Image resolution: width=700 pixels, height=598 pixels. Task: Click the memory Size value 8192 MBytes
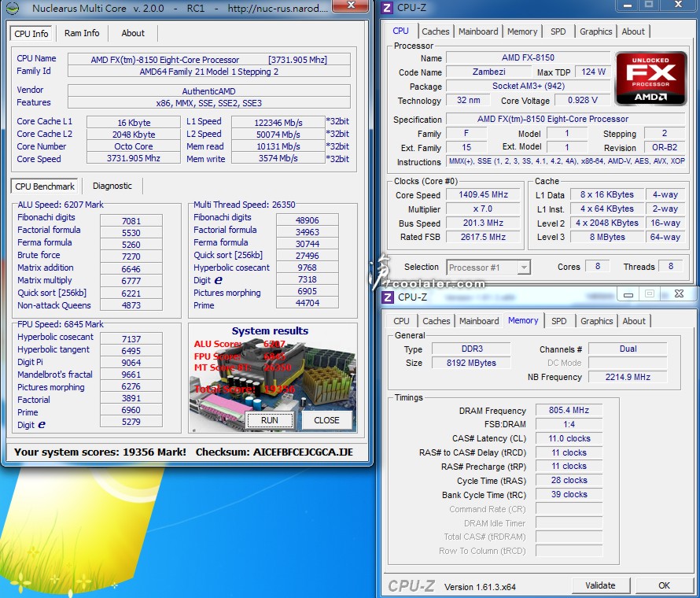[x=471, y=363]
